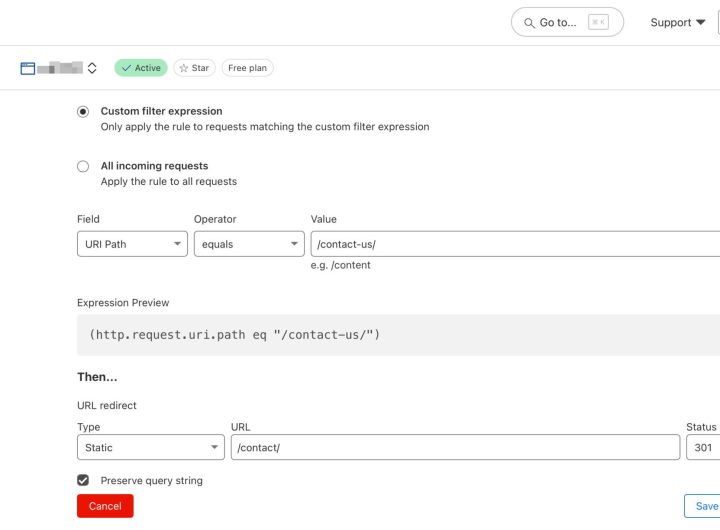This screenshot has height=530, width=720.
Task: Click the Expression Preview code box
Action: 398,335
